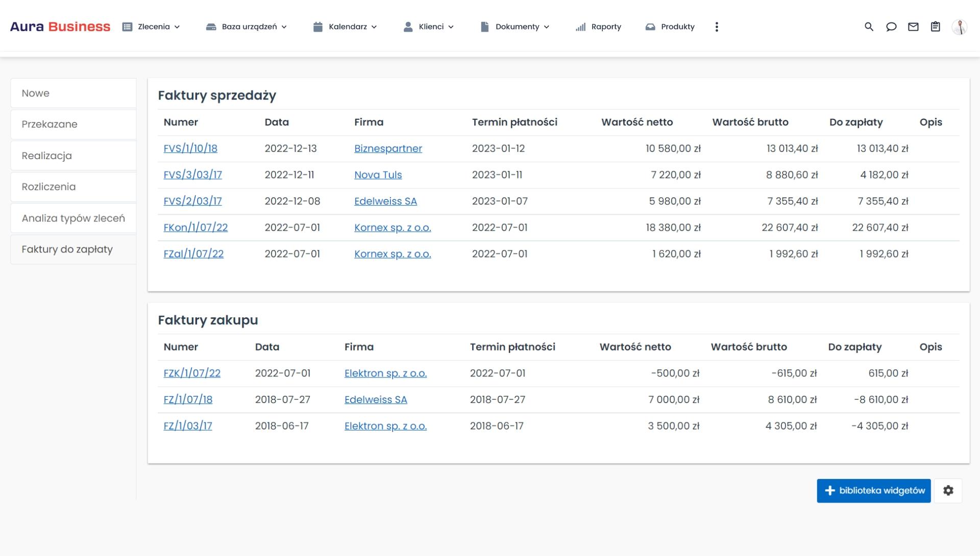
Task: Select the Przekazane sidebar tab
Action: click(73, 124)
